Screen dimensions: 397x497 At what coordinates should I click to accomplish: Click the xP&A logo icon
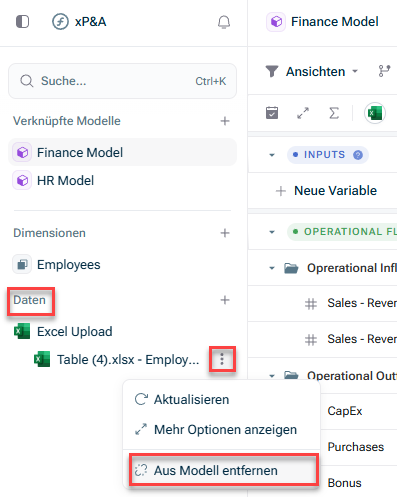(x=60, y=22)
